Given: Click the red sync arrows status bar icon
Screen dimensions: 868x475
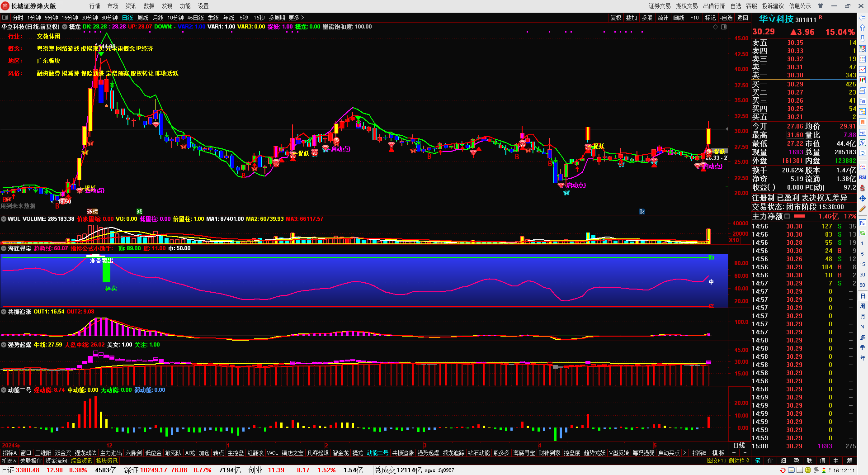Looking at the screenshot, I should point(783,470).
